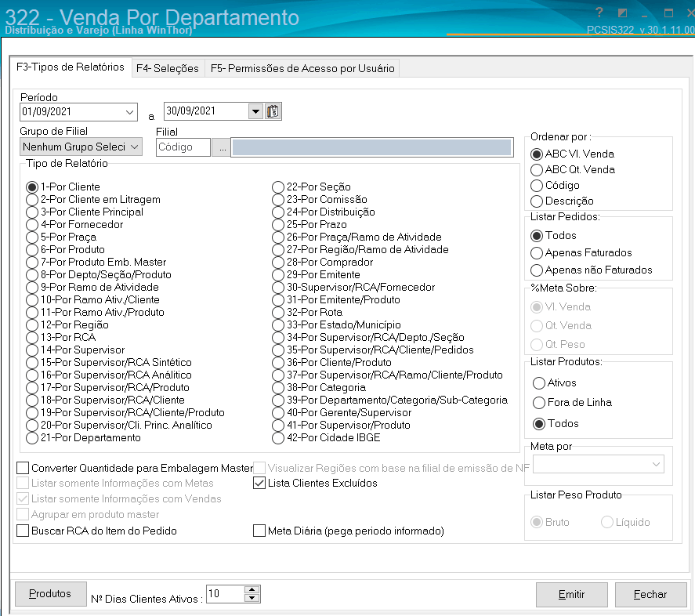Select report type 6-Por Produto

point(32,250)
